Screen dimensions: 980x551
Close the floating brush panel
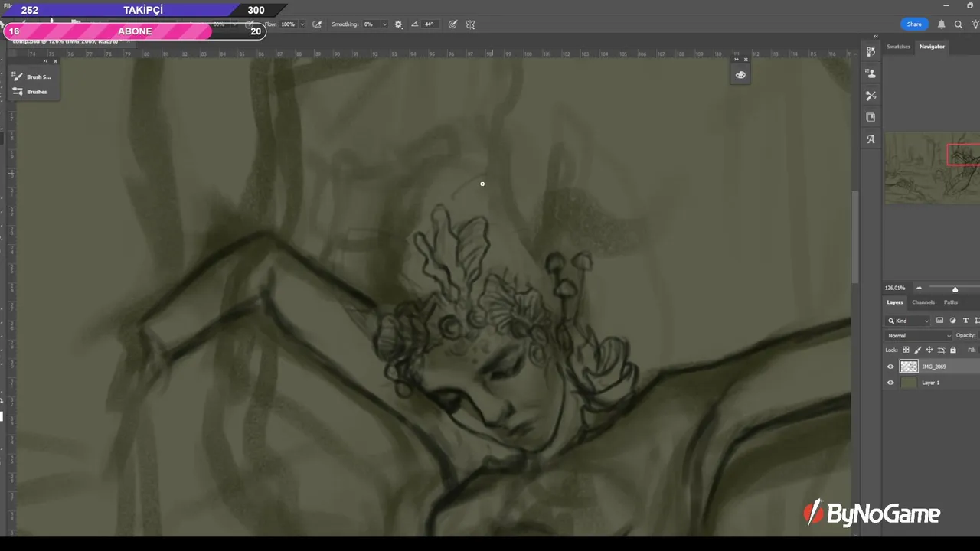[x=55, y=61]
